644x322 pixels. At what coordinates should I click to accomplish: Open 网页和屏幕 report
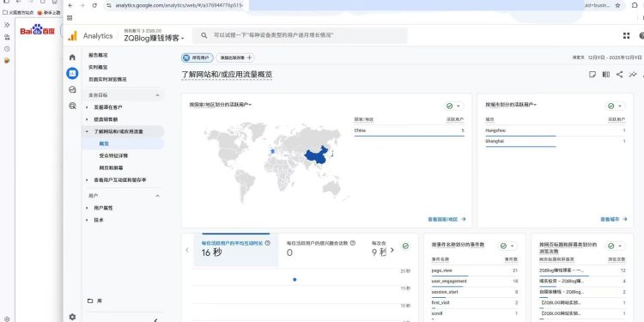coord(111,168)
